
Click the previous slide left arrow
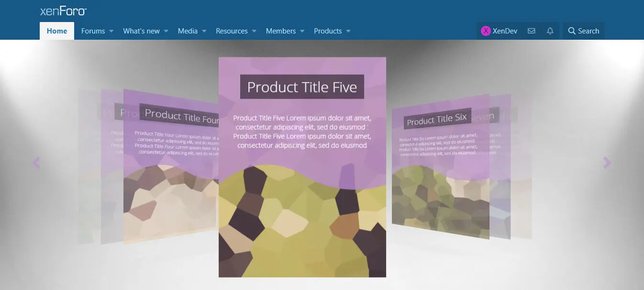36,163
